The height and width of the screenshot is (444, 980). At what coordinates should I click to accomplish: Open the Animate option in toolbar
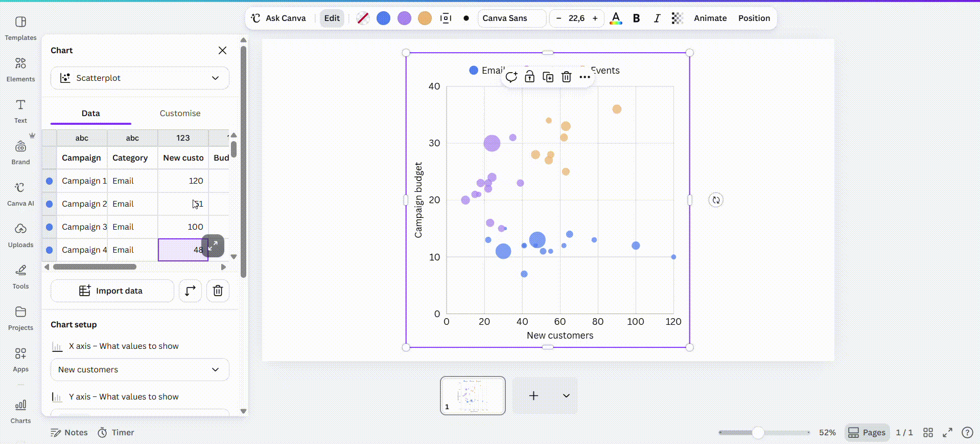(x=710, y=18)
